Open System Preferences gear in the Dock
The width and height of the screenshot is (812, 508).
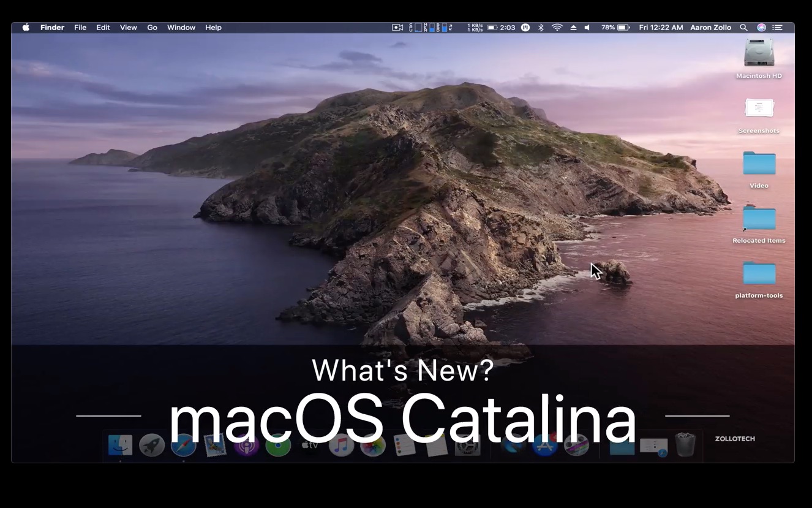coord(467,445)
